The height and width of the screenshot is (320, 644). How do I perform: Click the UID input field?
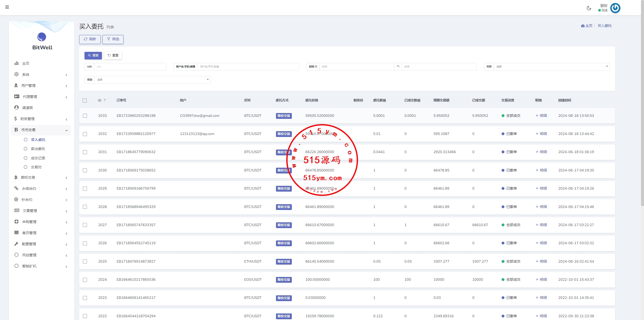coord(130,67)
